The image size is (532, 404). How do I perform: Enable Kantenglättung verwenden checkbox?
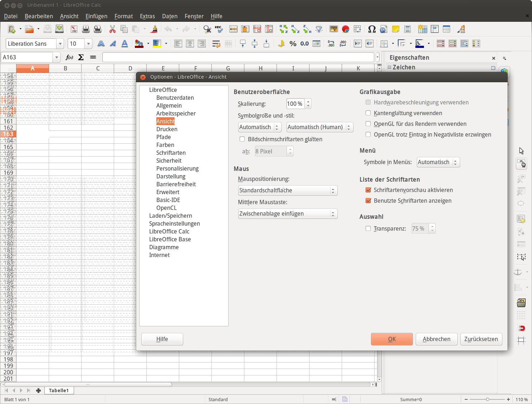tap(368, 113)
